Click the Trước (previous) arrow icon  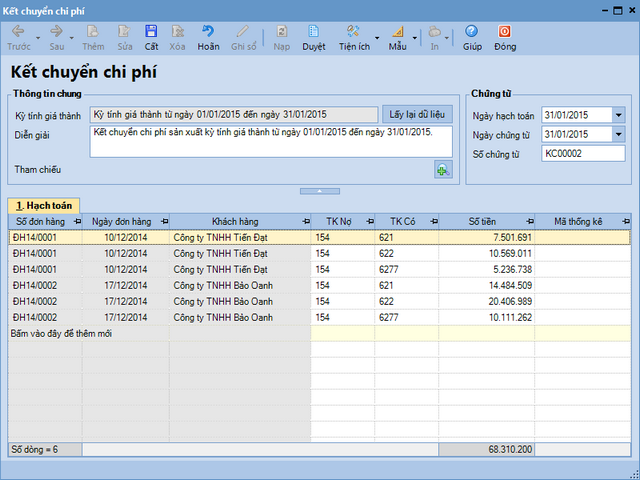click(18, 31)
